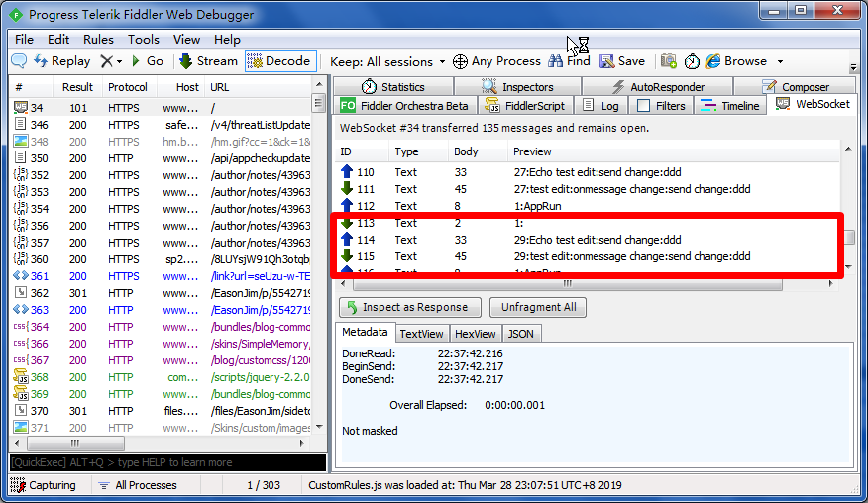868x503 pixels.
Task: Switch to the Inspectors tab
Action: coord(517,87)
